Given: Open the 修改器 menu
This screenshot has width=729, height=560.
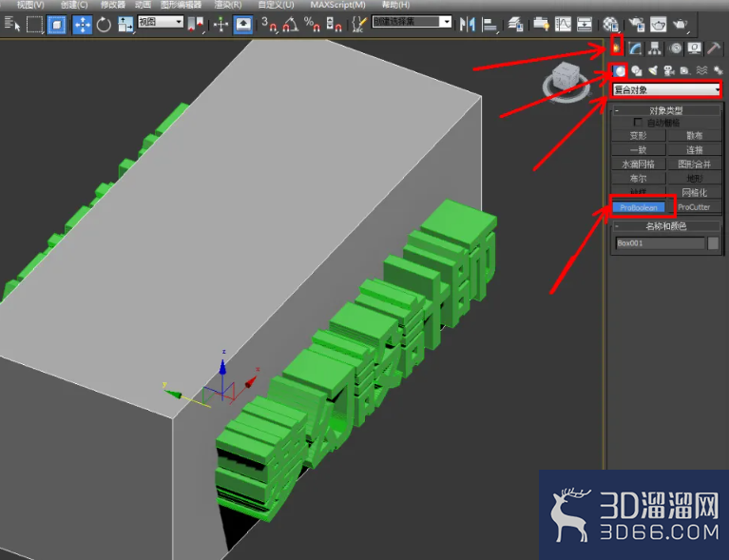Looking at the screenshot, I should (x=113, y=5).
